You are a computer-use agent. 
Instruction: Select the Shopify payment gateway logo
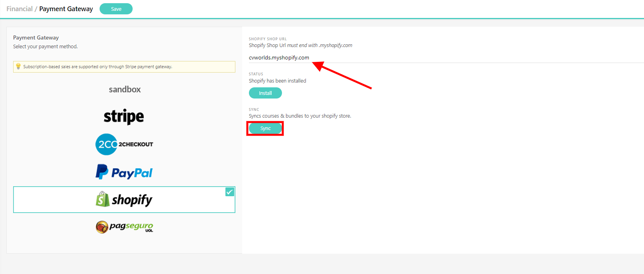pyautogui.click(x=124, y=199)
